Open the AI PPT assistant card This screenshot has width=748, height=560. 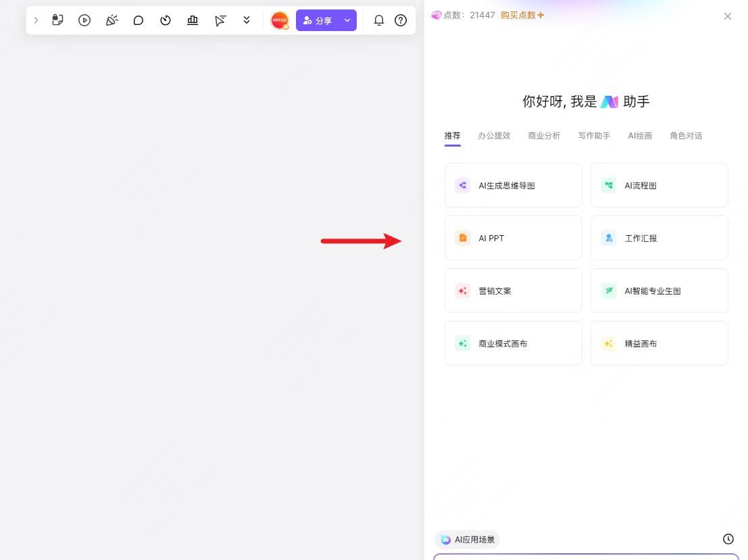pos(513,238)
